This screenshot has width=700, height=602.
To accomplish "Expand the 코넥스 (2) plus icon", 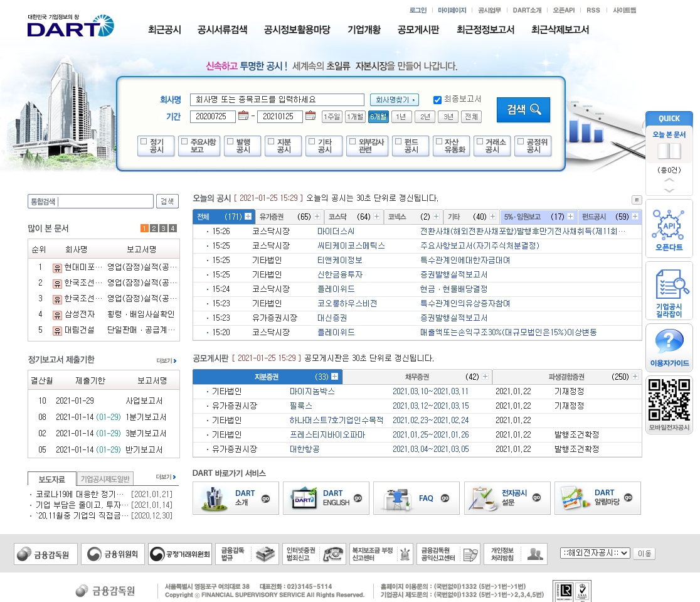I will point(436,217).
